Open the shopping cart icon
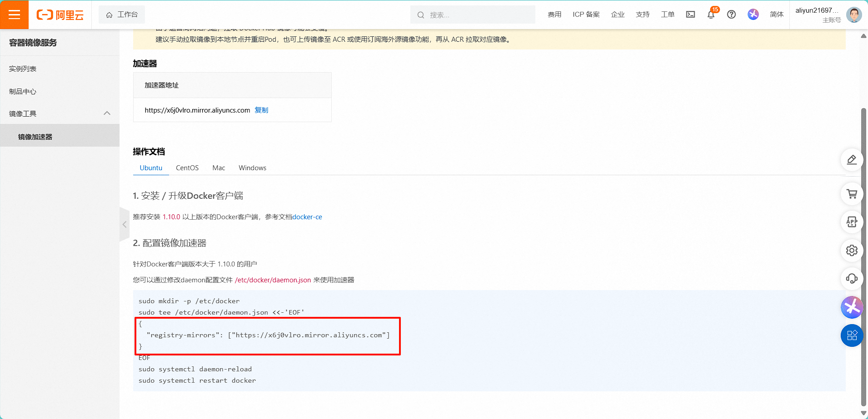This screenshot has height=419, width=868. (x=852, y=194)
